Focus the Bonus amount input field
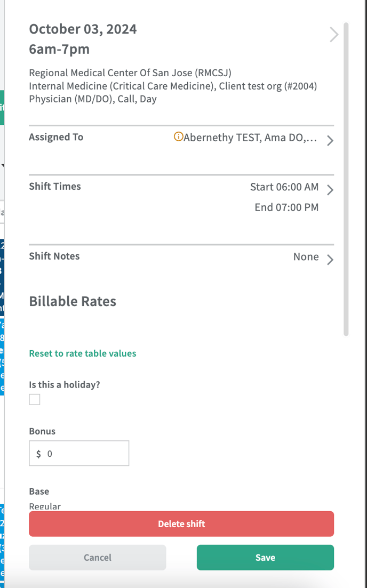This screenshot has width=367, height=588. (85, 454)
